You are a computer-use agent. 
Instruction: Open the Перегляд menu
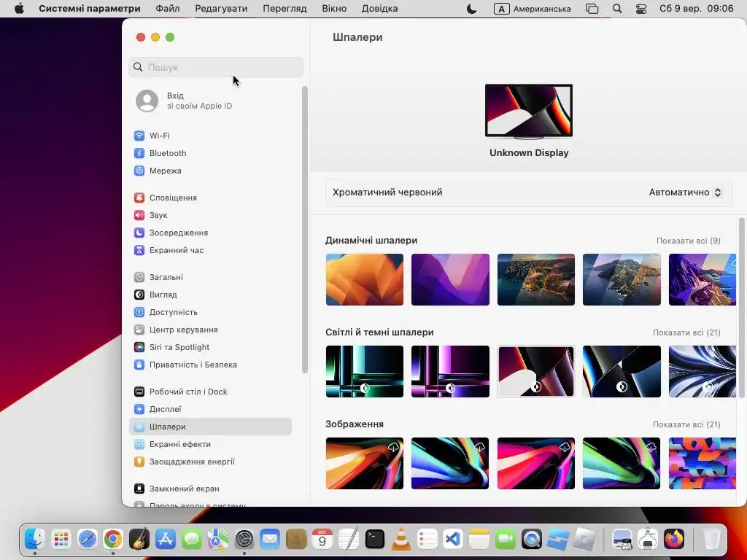pyautogui.click(x=285, y=9)
